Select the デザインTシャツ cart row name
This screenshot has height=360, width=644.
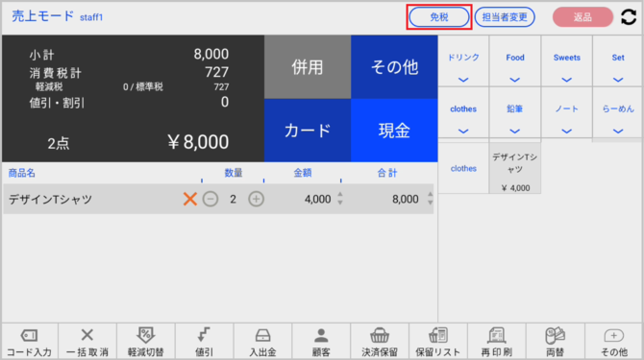(50, 200)
